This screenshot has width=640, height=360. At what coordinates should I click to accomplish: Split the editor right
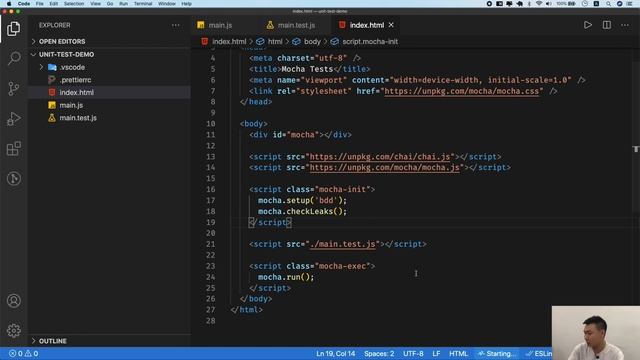click(x=607, y=25)
